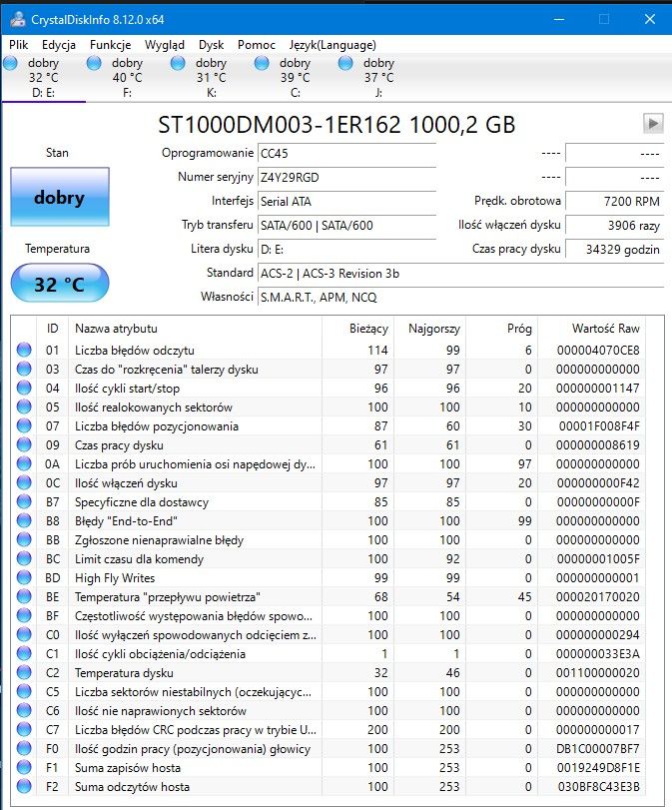Click status icon for attribute 04

(x=24, y=388)
